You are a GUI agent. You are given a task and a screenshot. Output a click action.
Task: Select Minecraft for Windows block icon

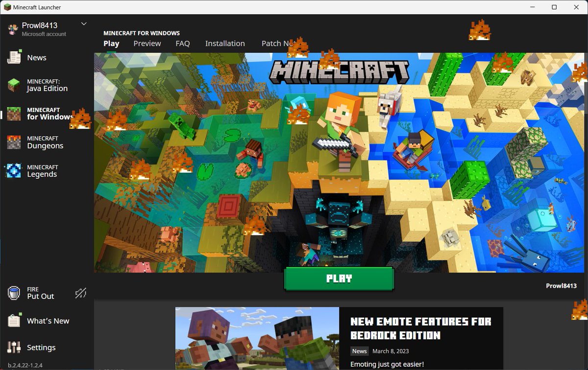14,114
